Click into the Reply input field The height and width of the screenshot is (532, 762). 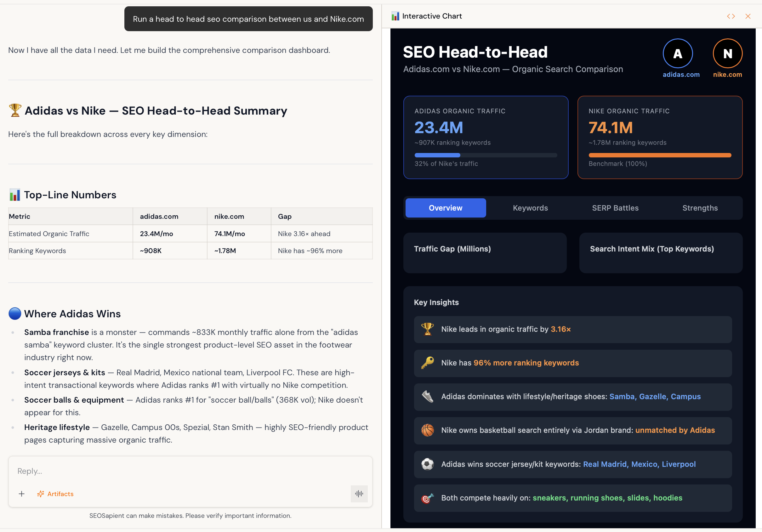190,471
